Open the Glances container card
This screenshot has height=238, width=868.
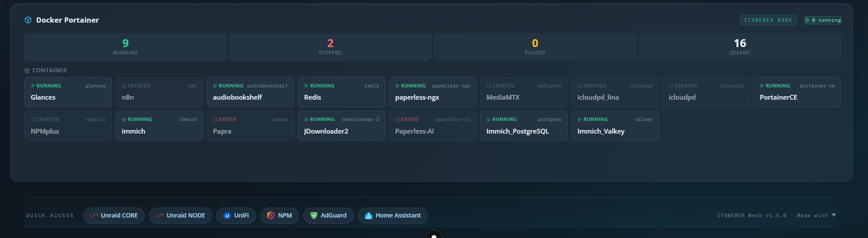click(68, 92)
